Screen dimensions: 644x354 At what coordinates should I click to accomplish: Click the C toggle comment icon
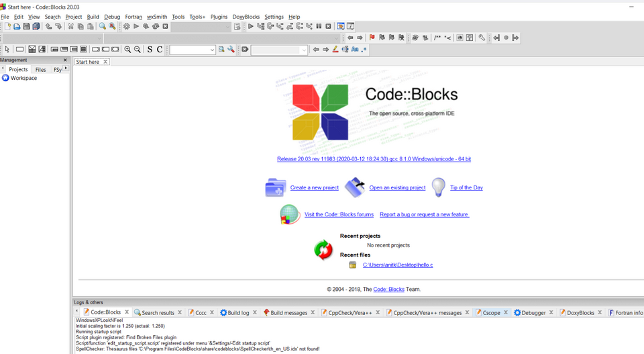tap(160, 49)
